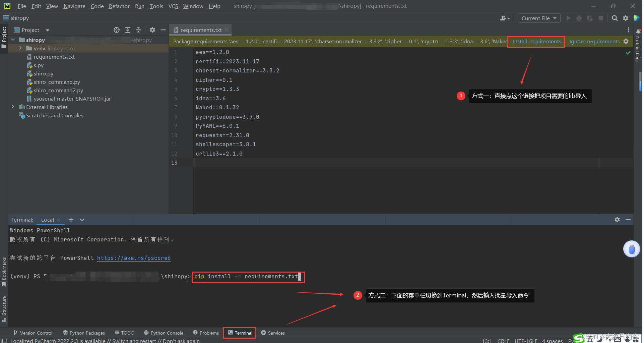Select s.py in project tree

35,65
